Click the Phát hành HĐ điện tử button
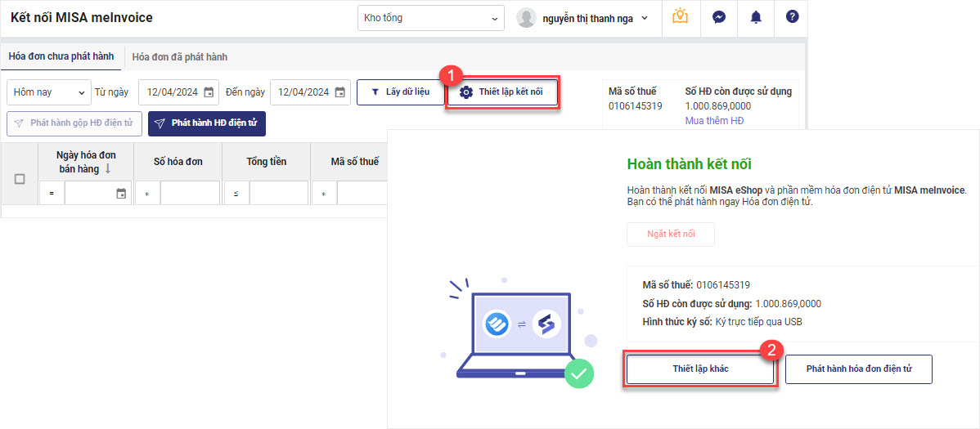 207,123
